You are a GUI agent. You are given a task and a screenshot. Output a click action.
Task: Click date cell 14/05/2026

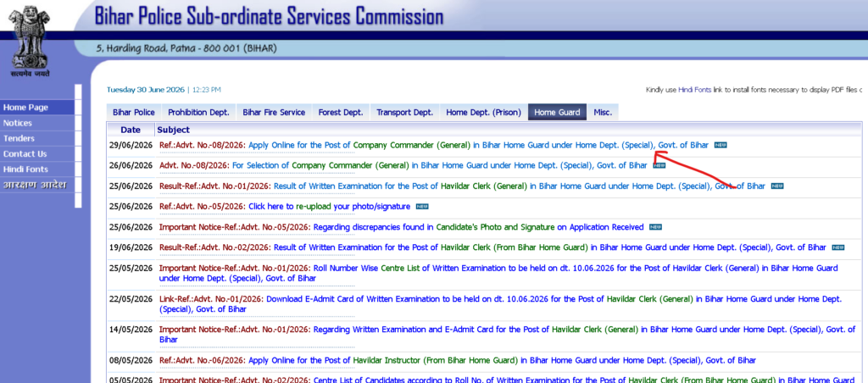(x=131, y=330)
